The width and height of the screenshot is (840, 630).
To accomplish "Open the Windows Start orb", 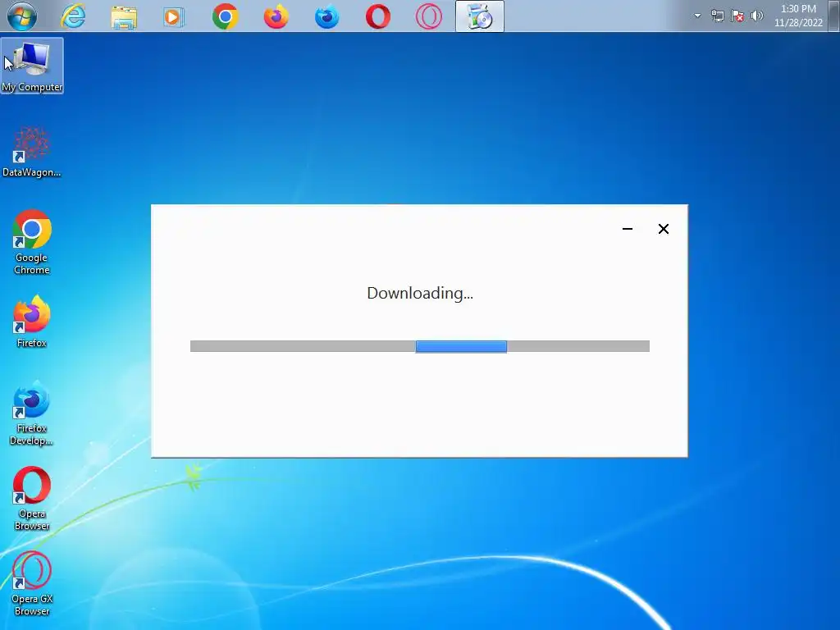I will pyautogui.click(x=22, y=16).
